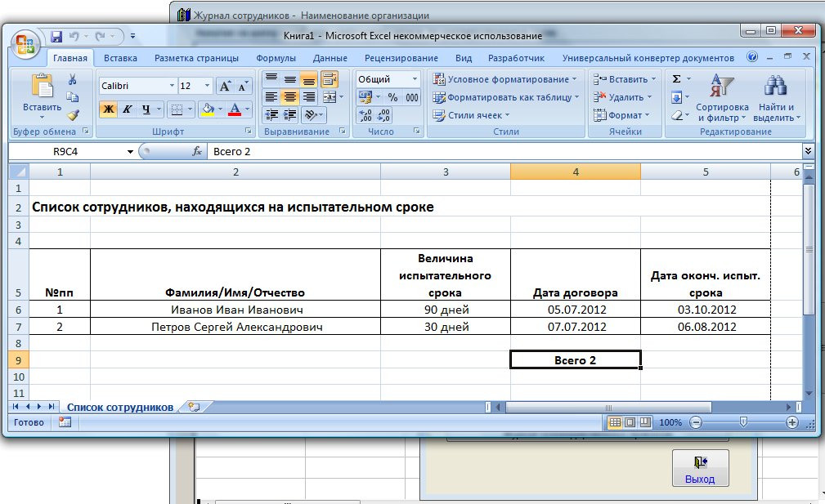Viewport: 825px width, 504px height.
Task: Toggle center horizontal alignment
Action: pos(289,97)
